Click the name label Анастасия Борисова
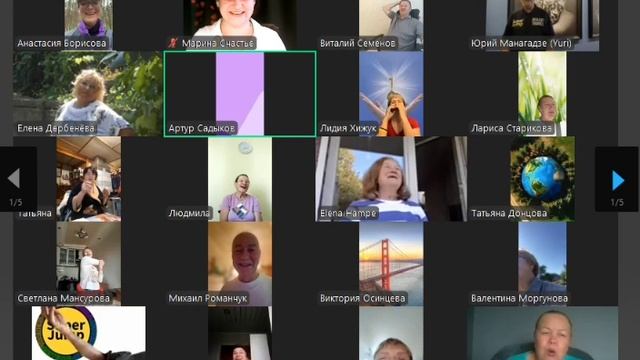The width and height of the screenshot is (640, 360). 62,43
